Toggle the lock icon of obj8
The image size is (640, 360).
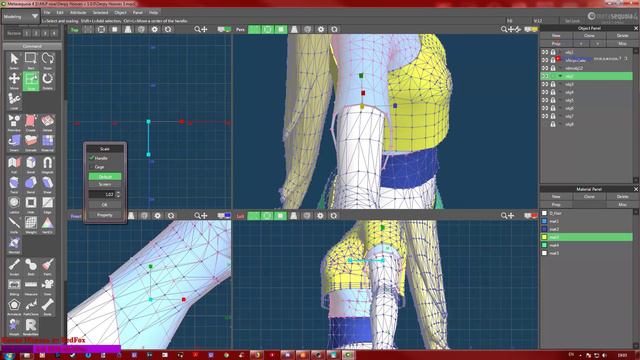553,124
